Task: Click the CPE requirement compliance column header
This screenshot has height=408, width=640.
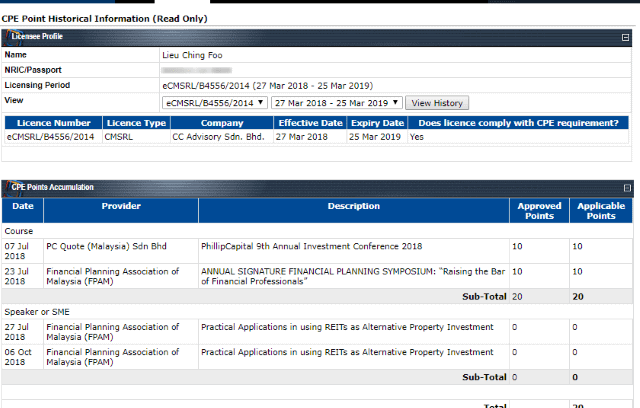Action: click(518, 123)
